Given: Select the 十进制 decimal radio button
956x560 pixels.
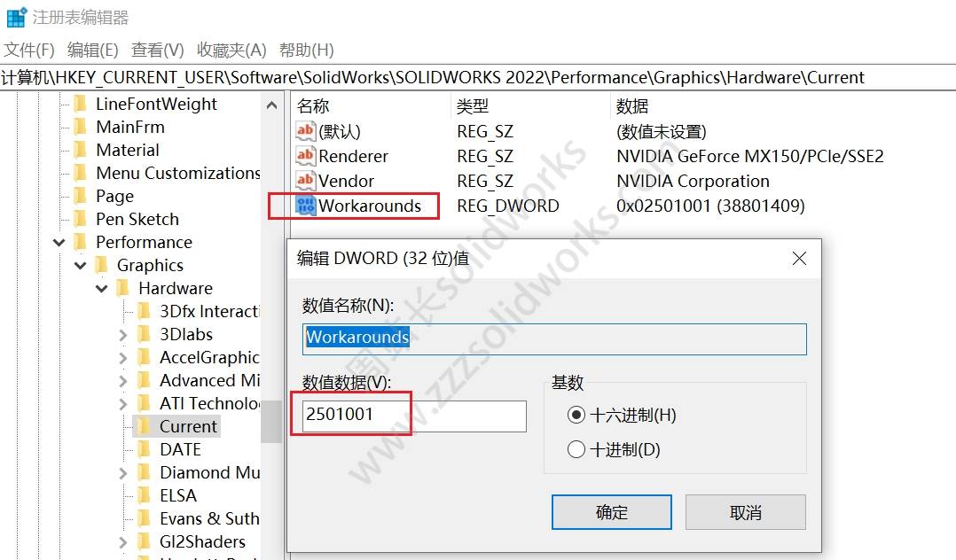Looking at the screenshot, I should click(576, 449).
